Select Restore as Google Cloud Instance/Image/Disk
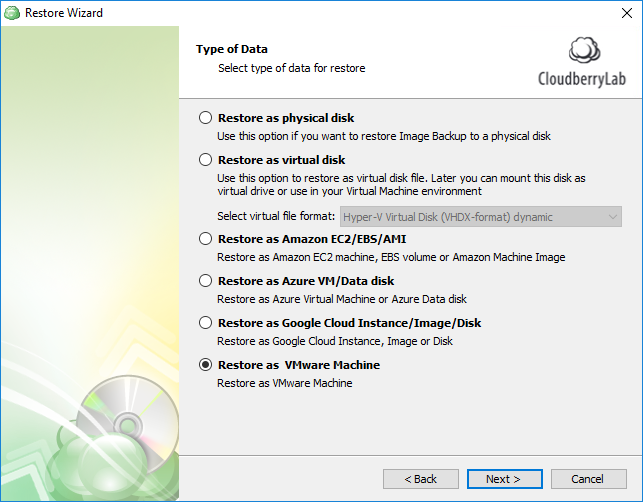Viewport: 643px width, 502px height. pos(205,323)
